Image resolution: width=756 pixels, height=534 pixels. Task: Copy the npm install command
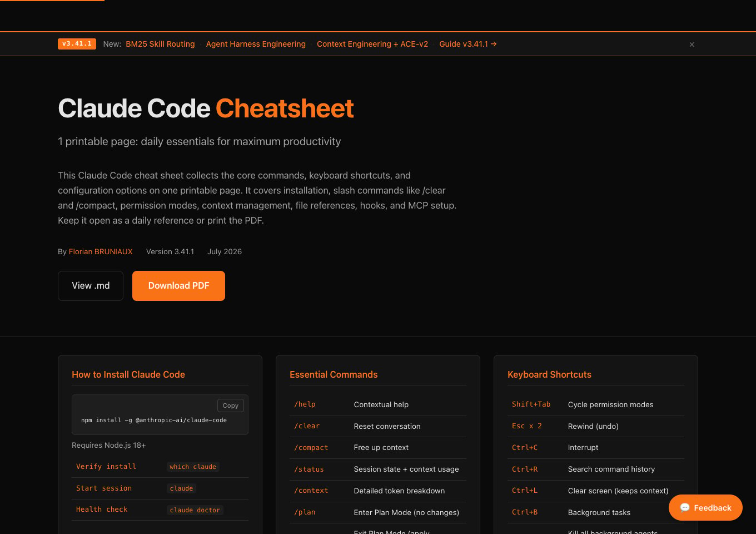[230, 406]
